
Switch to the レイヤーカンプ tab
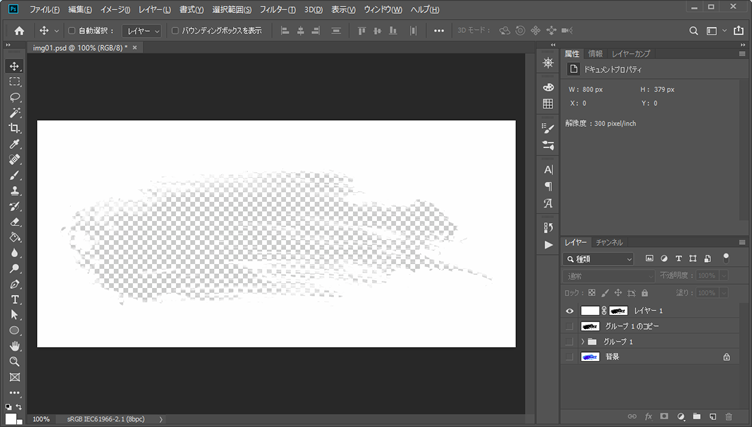(x=631, y=54)
